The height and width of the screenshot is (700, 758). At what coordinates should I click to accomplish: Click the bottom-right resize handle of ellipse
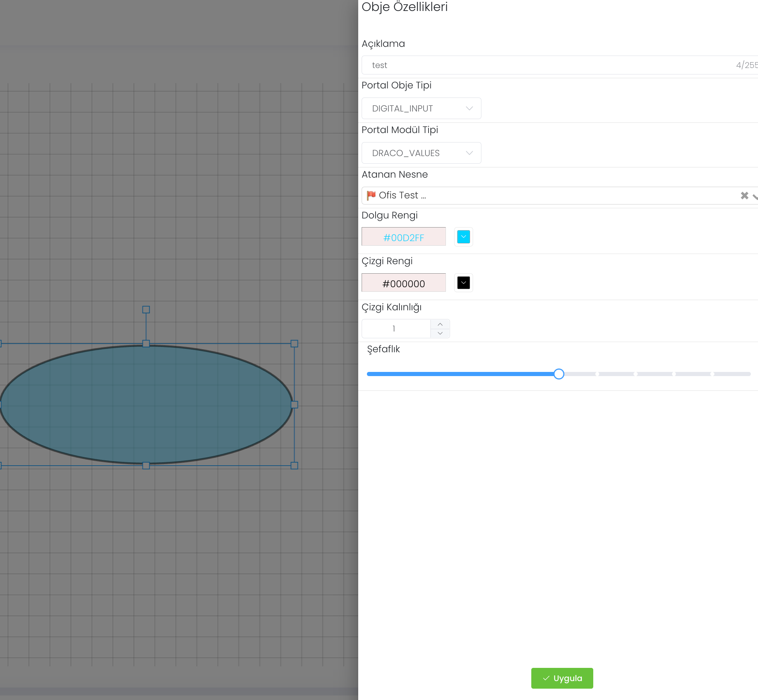coord(294,466)
